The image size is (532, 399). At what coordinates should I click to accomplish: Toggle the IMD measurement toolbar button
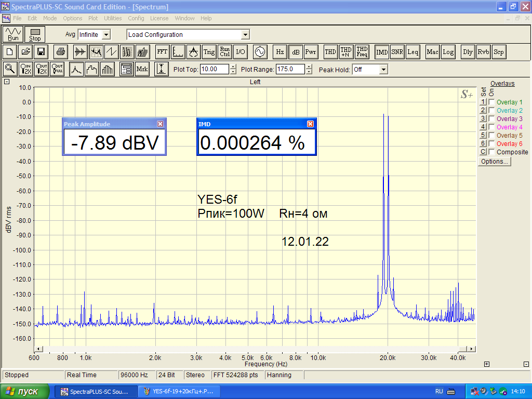(382, 52)
